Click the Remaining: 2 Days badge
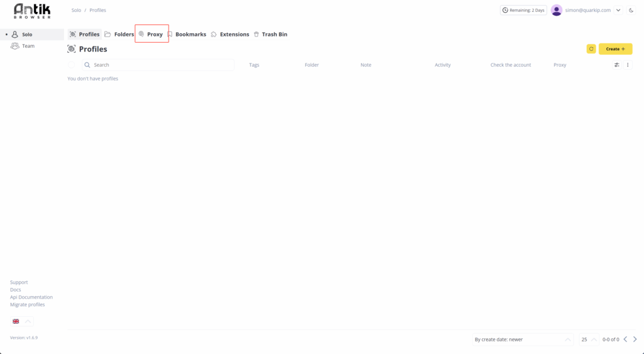Image resolution: width=644 pixels, height=354 pixels. [x=523, y=10]
